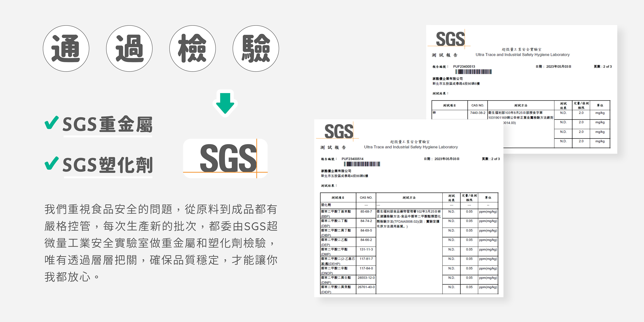Click the food safety description paragraph

(x=161, y=243)
